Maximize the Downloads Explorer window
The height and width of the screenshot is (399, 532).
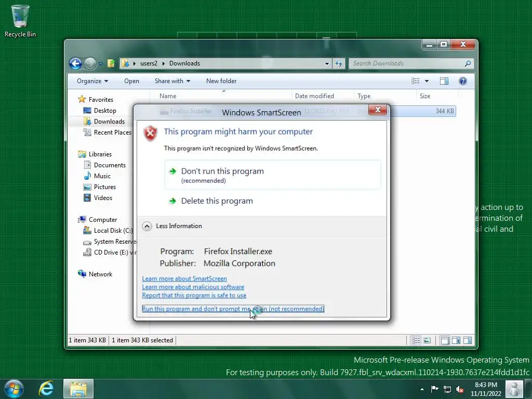tap(444, 45)
